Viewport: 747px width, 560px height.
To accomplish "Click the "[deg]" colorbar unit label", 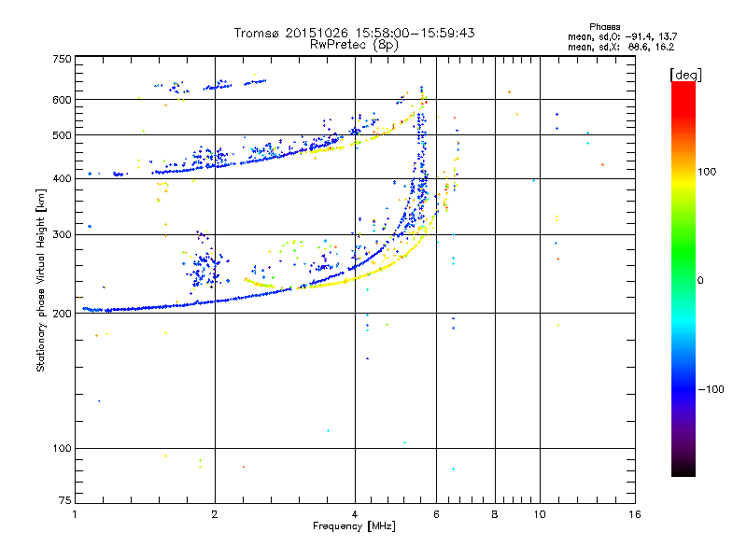I will coord(685,75).
